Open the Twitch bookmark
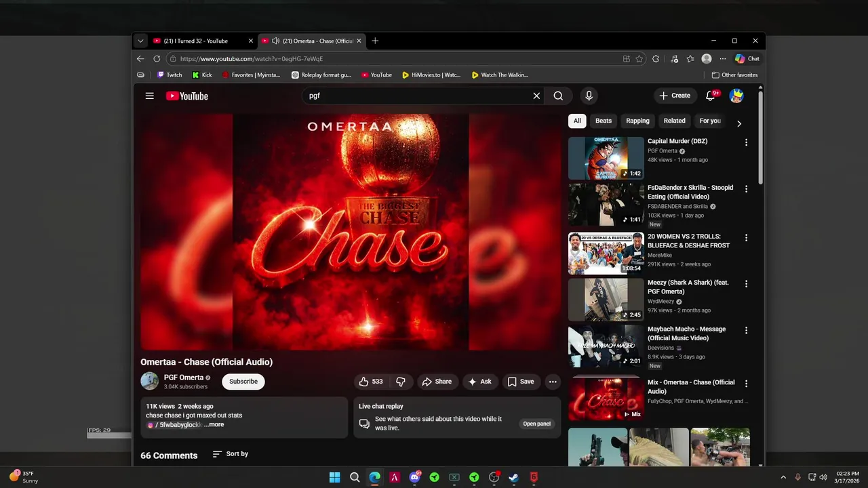The width and height of the screenshot is (868, 488). point(170,75)
